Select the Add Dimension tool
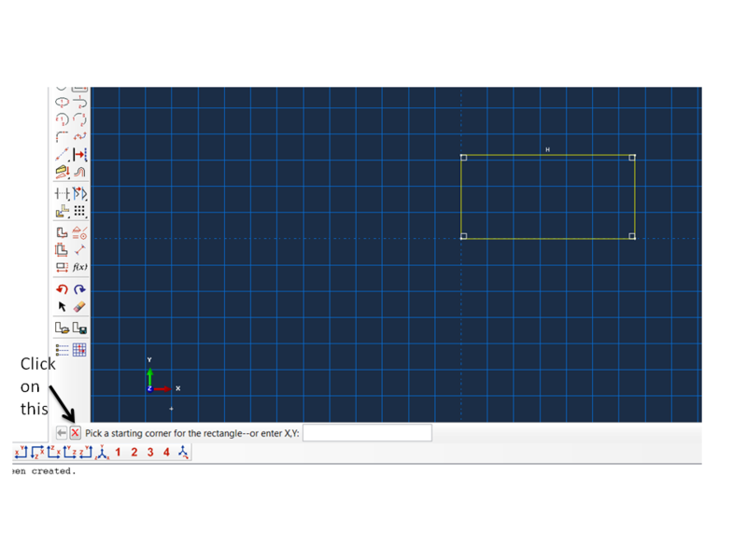The width and height of the screenshot is (747, 560). tap(61, 193)
